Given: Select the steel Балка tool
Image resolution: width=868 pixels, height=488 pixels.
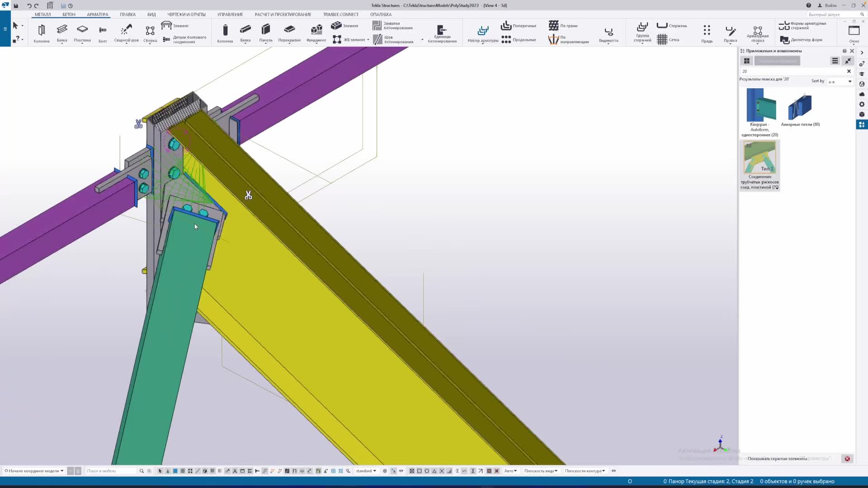Looking at the screenshot, I should [x=62, y=33].
